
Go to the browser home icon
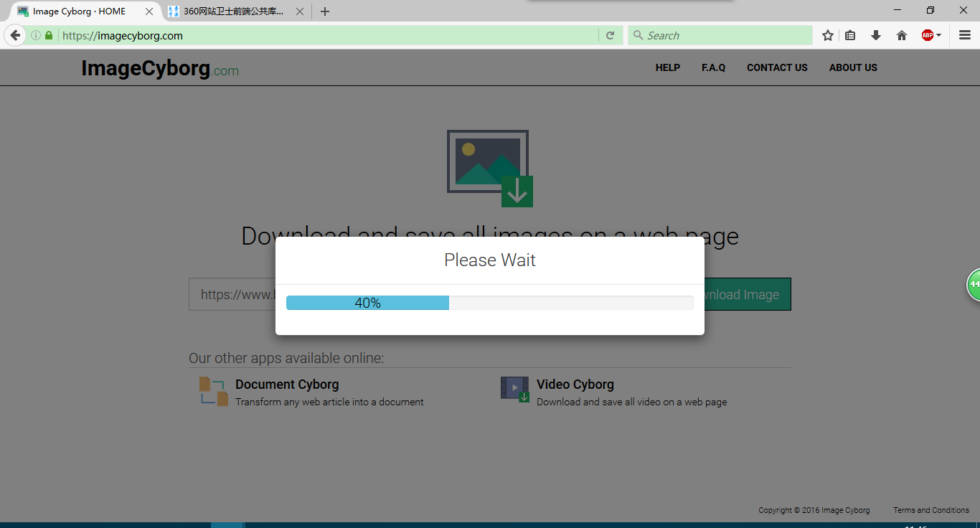(902, 35)
